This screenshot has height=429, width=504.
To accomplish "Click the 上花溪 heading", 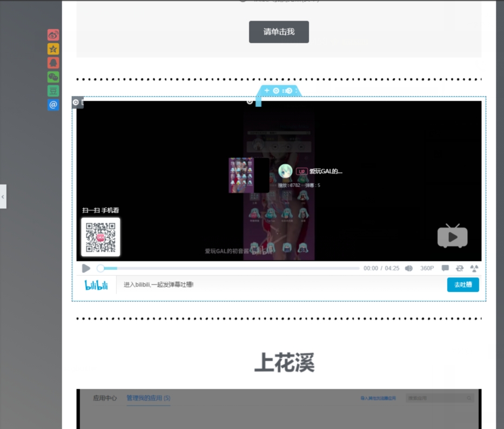I will click(285, 363).
